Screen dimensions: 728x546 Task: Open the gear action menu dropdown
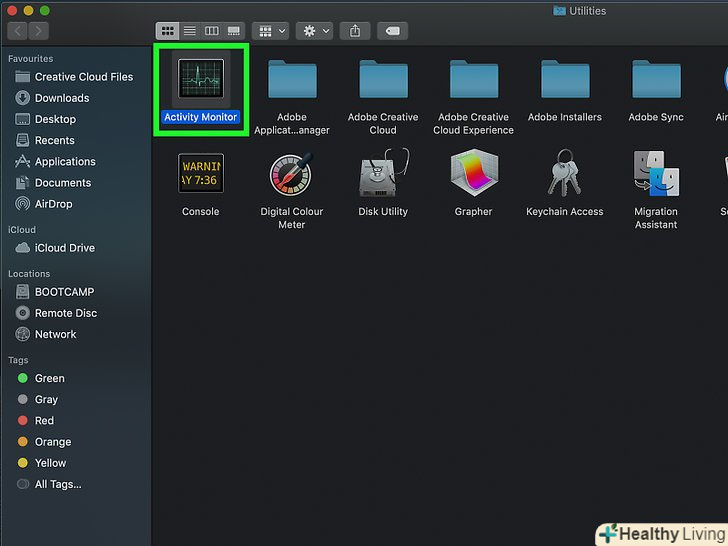[316, 31]
